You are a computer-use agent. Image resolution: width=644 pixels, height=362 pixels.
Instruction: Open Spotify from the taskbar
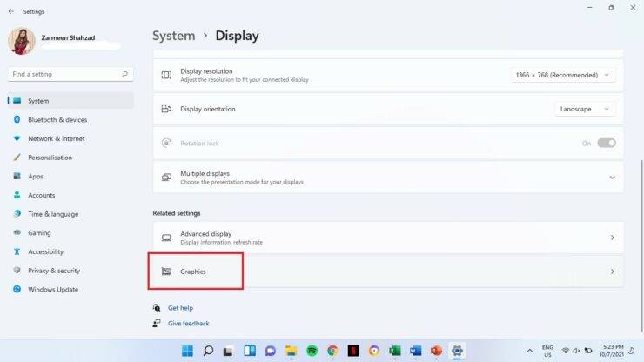click(x=312, y=351)
